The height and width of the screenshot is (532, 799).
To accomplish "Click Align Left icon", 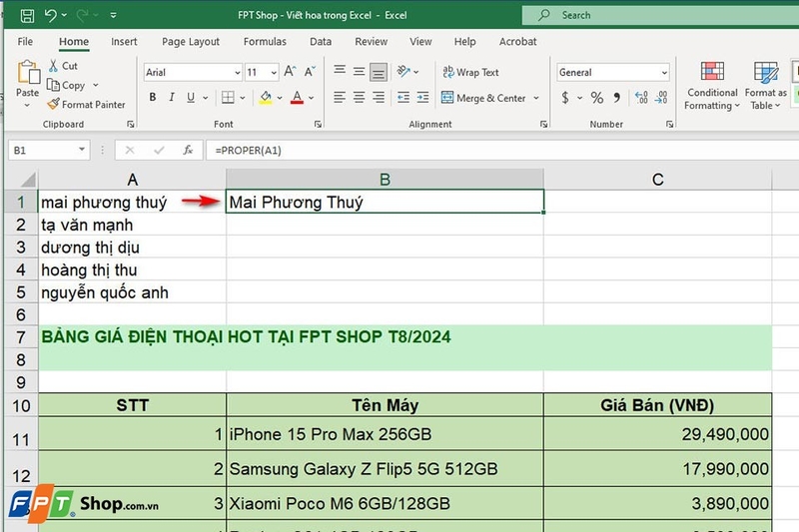I will click(x=340, y=97).
